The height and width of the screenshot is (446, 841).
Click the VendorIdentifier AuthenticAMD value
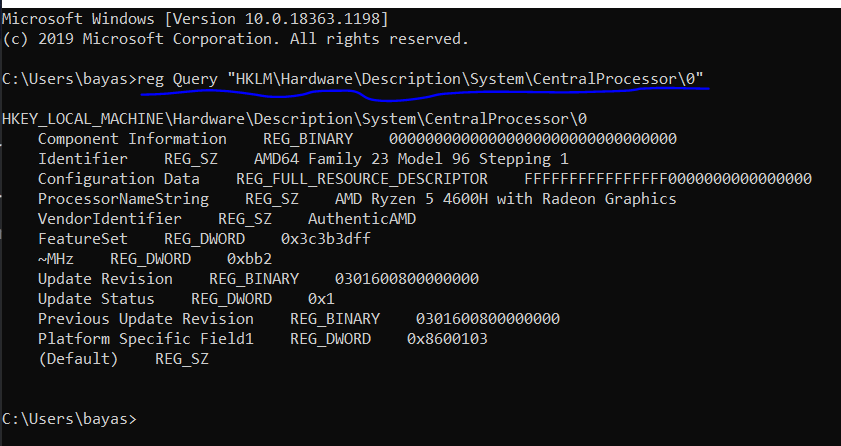[x=362, y=219]
